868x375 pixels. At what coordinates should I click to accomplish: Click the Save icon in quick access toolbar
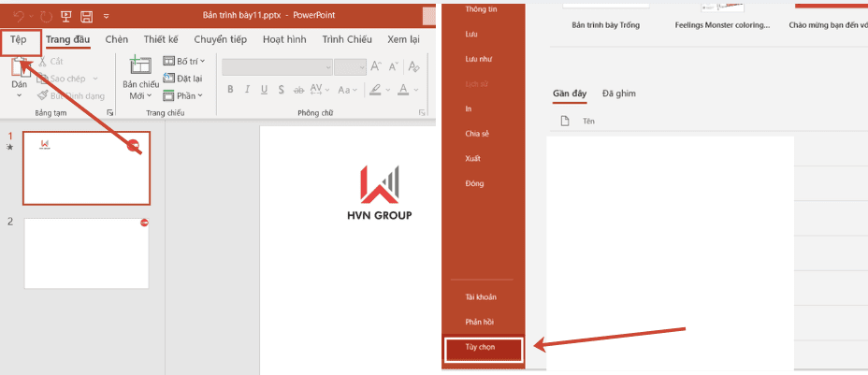coord(86,16)
